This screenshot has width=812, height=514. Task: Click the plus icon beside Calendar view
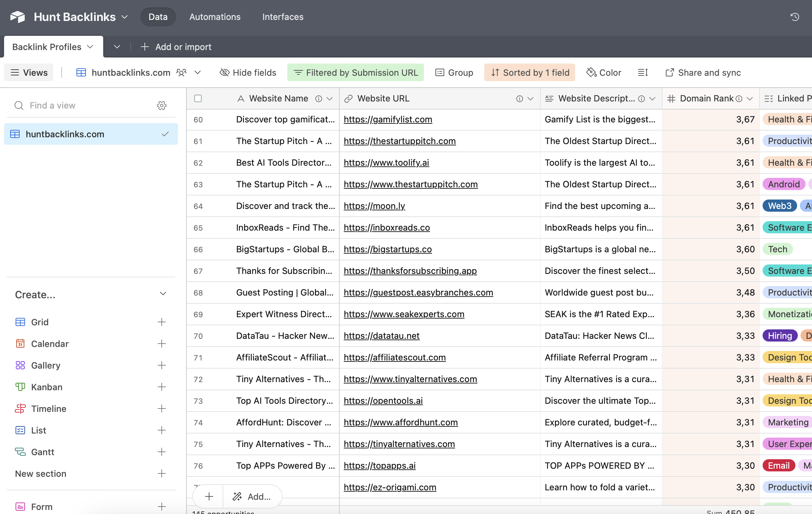pos(162,344)
